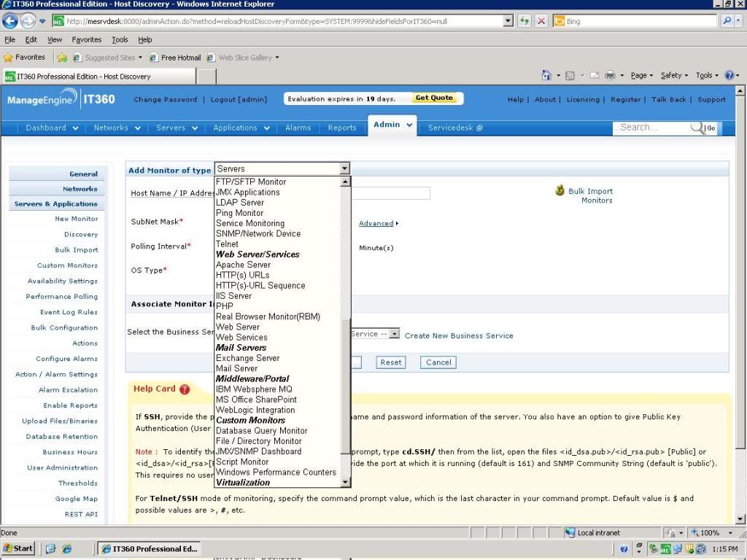This screenshot has width=747, height=560.
Task: Click the Logout [admin] link
Action: tap(239, 99)
